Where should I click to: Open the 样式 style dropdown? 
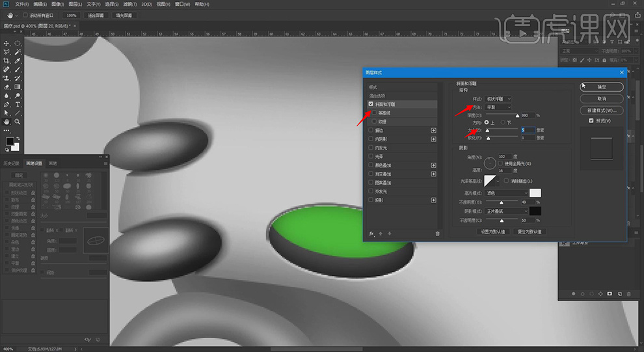(x=498, y=98)
